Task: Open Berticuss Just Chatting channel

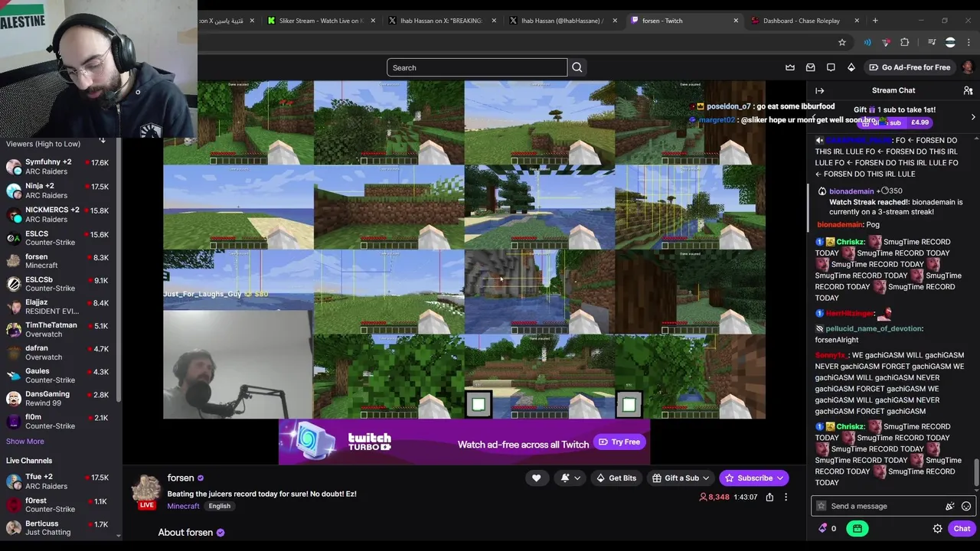Action: point(58,528)
